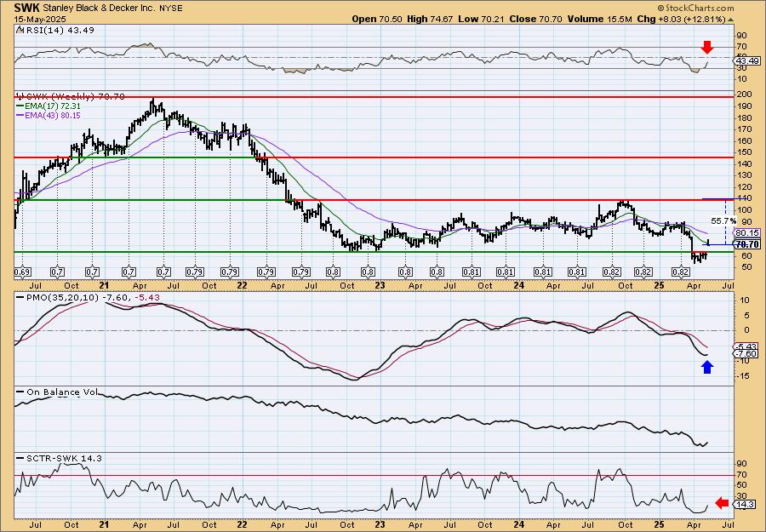Click the -15 PMO axis label
This screenshot has width=766, height=532.
[x=742, y=375]
